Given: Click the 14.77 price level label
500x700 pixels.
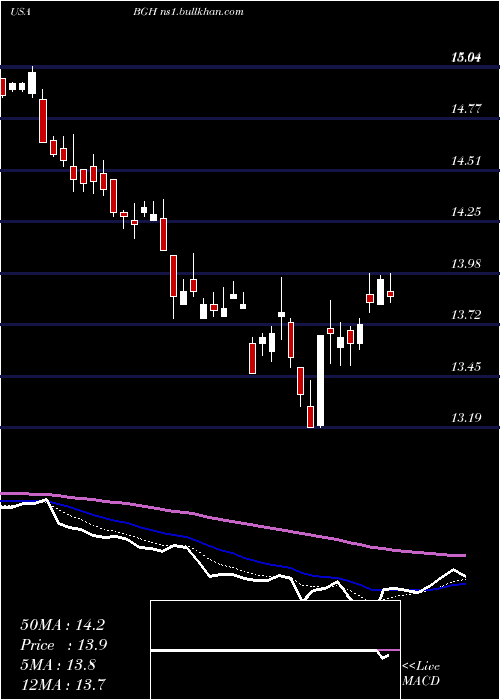Looking at the screenshot, I should 467,108.
